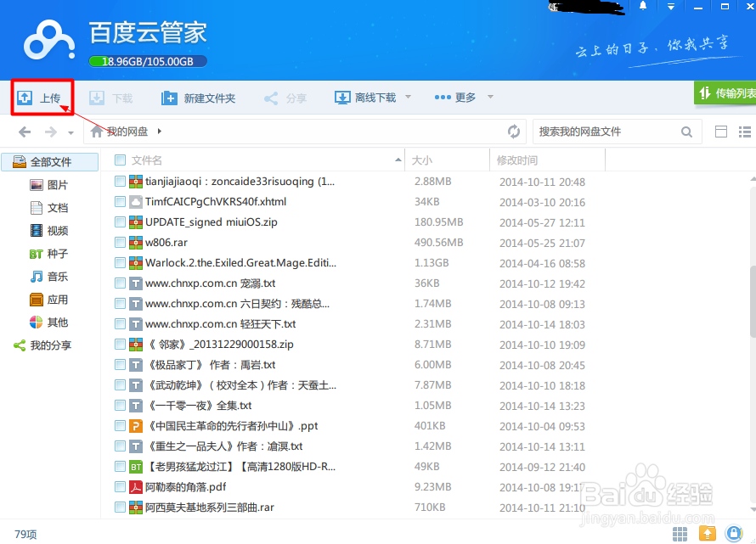Open Documents (文档) category
Screen dimensions: 756x544
pyautogui.click(x=48, y=208)
